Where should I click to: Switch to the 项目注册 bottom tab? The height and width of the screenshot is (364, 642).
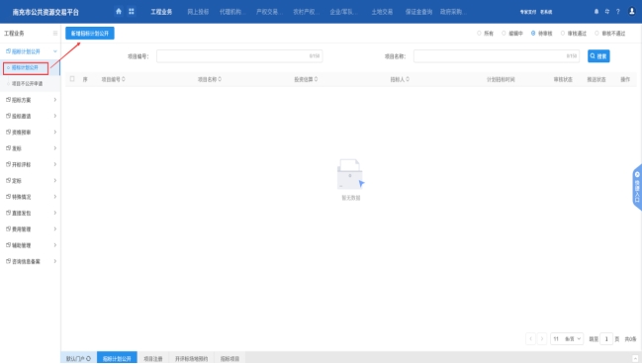(x=152, y=358)
